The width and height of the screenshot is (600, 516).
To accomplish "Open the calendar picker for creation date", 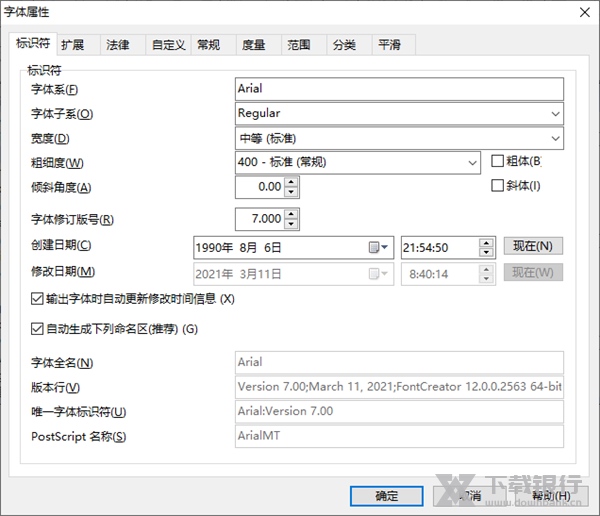I will [379, 247].
